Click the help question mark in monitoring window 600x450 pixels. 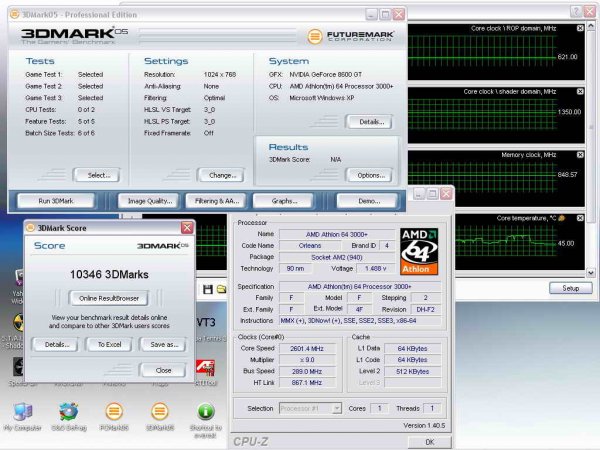[576, 11]
